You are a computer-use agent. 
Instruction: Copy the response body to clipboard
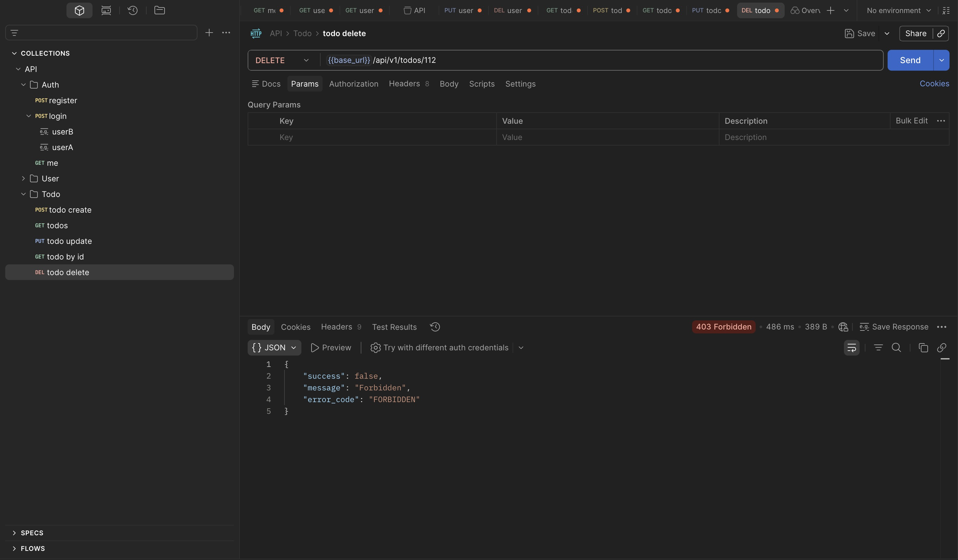(923, 348)
